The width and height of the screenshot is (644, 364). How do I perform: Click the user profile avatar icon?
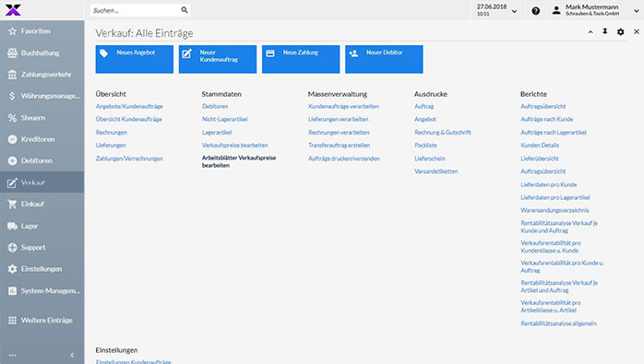click(x=556, y=10)
